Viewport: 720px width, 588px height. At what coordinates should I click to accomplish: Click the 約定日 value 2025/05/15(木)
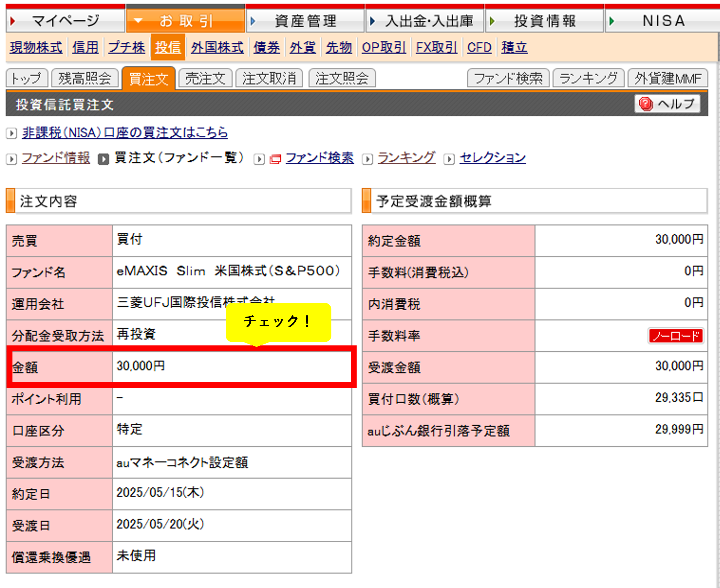coord(160,493)
